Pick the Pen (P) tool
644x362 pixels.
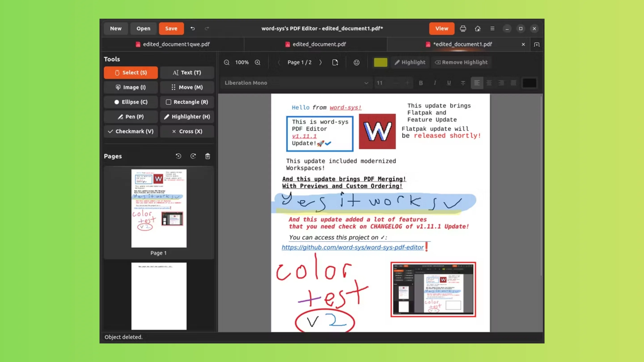pyautogui.click(x=131, y=117)
